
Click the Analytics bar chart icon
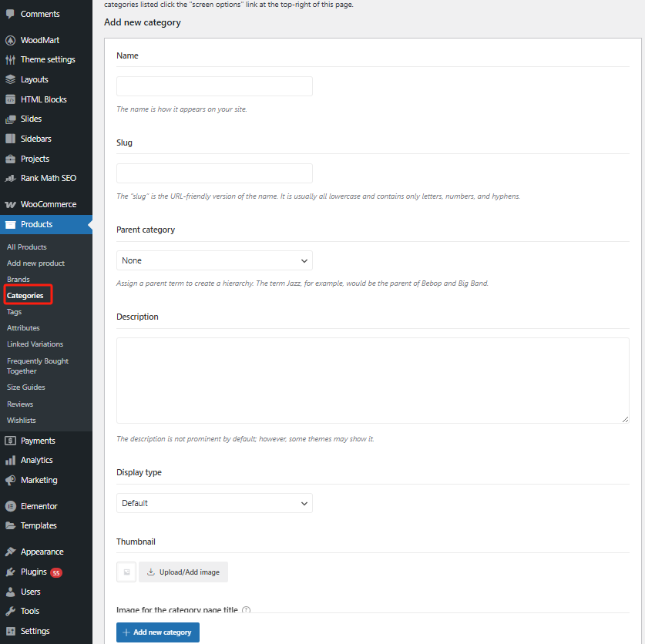click(10, 460)
